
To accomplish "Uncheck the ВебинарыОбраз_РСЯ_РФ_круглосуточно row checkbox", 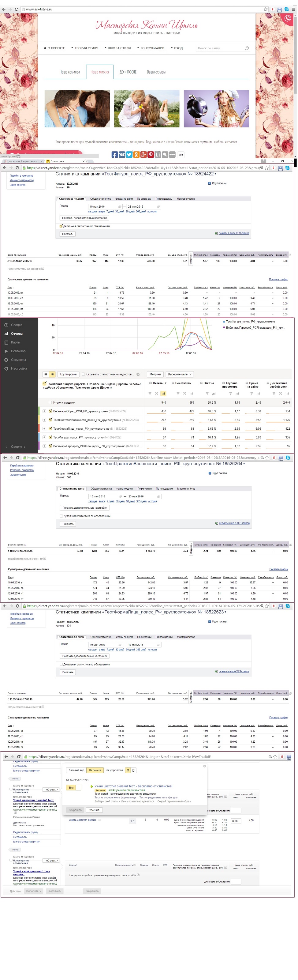I will pos(50,412).
